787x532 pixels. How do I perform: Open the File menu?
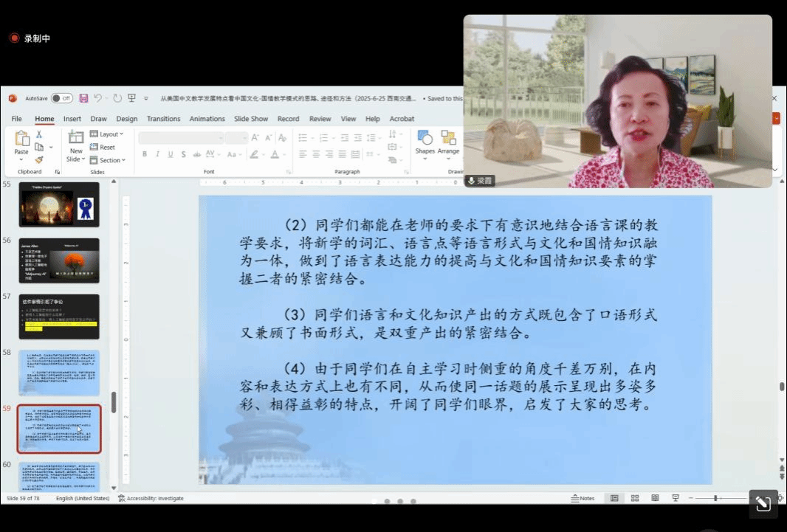coord(16,119)
